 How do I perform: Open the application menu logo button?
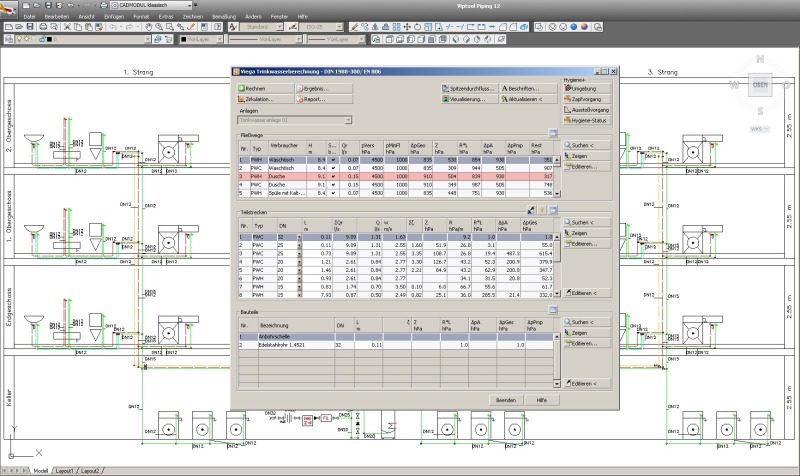(x=8, y=8)
